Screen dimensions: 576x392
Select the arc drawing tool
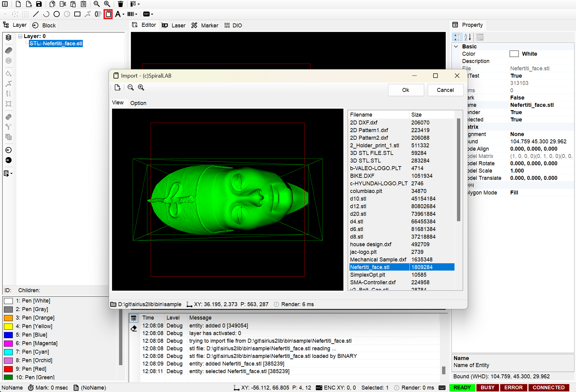coord(46,14)
